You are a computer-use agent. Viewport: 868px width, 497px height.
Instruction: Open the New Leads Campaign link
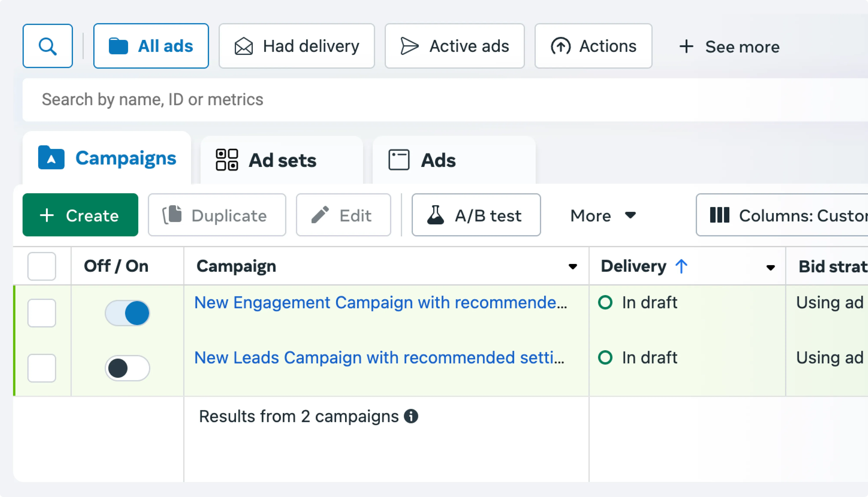coord(379,358)
